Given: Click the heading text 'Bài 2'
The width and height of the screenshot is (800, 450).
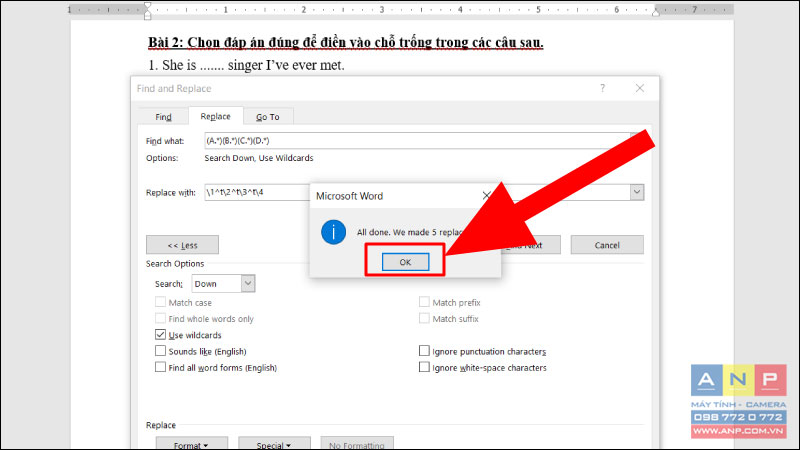Looking at the screenshot, I should (x=165, y=42).
